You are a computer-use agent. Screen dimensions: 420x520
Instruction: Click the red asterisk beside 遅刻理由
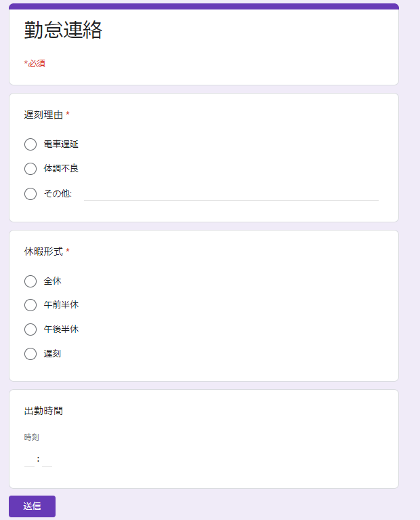click(68, 115)
